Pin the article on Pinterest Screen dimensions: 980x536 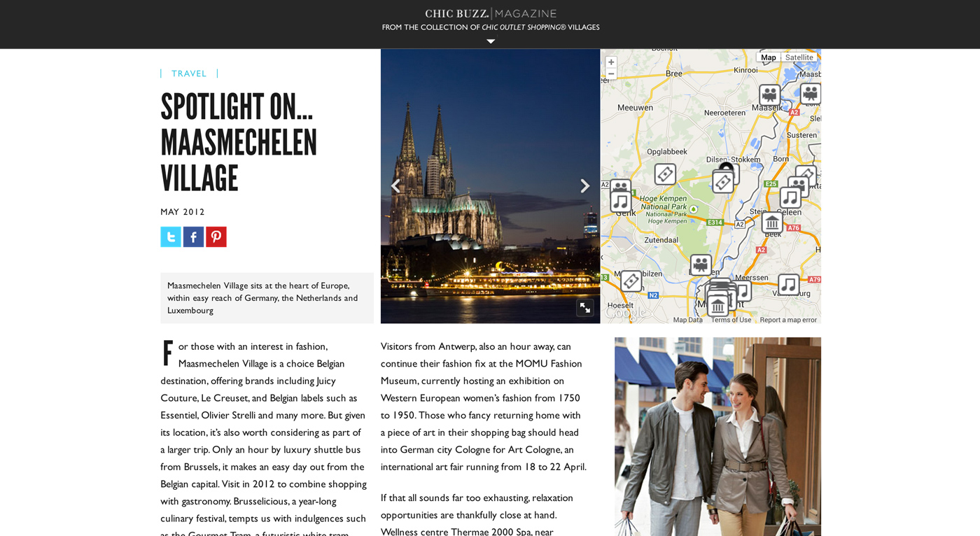[216, 237]
